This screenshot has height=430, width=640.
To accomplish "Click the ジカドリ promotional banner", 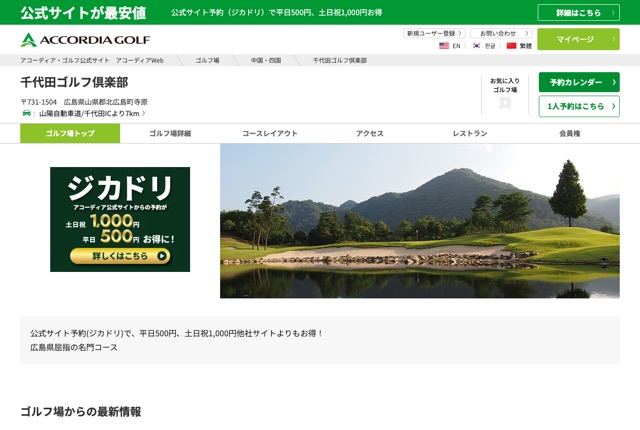I will tap(120, 219).
